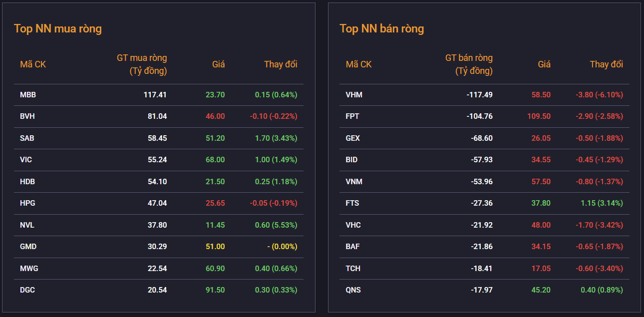Click change value -0.80 (-1.37%)
Viewport: 644px width, 317px height.
point(599,181)
